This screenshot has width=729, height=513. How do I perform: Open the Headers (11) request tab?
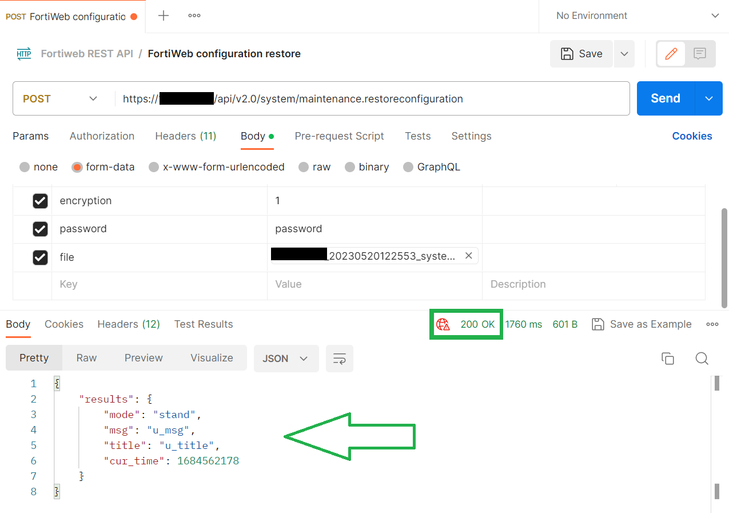click(x=186, y=136)
